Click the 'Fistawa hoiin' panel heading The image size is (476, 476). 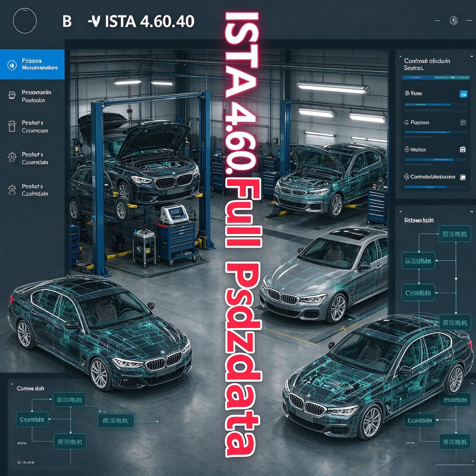click(419, 220)
